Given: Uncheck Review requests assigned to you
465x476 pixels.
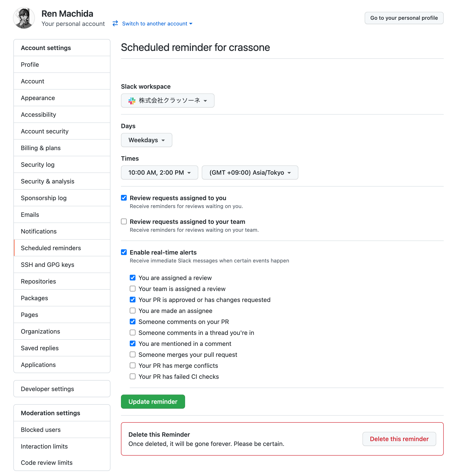Looking at the screenshot, I should (x=124, y=198).
